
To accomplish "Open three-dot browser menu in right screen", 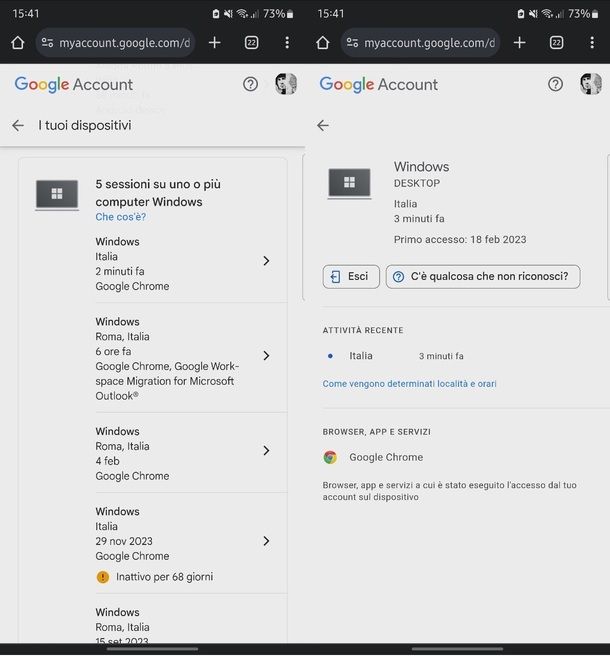I will [592, 43].
